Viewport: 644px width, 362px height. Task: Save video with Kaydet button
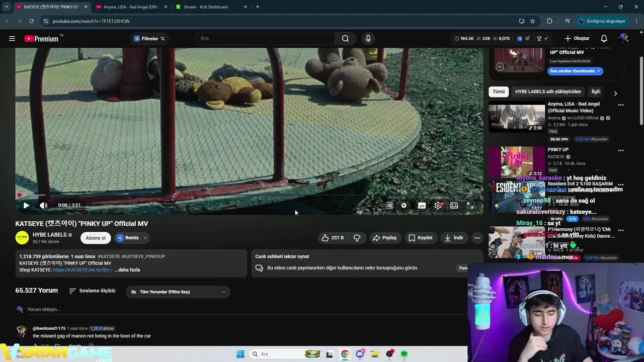pos(420,238)
